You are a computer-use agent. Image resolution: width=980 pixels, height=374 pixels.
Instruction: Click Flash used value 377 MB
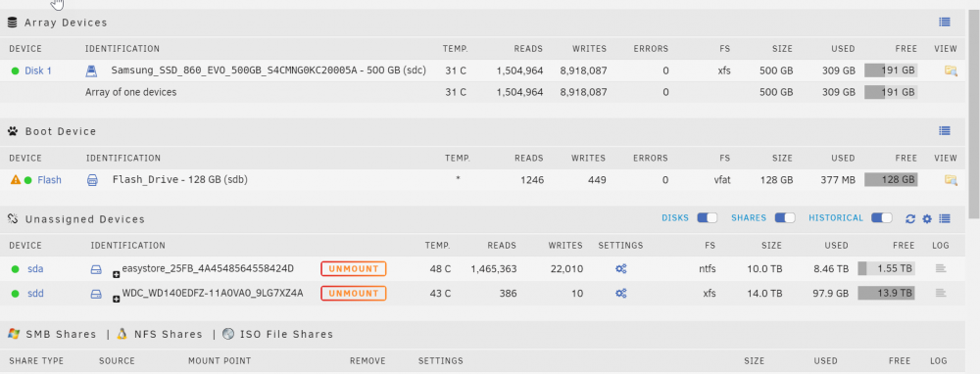(838, 180)
